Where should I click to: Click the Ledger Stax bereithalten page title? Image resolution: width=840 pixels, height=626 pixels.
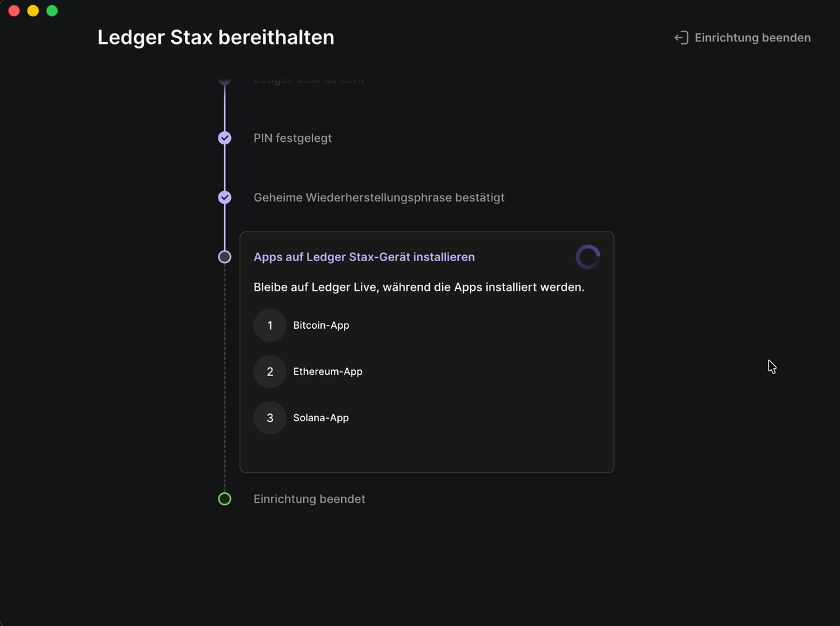point(216,37)
